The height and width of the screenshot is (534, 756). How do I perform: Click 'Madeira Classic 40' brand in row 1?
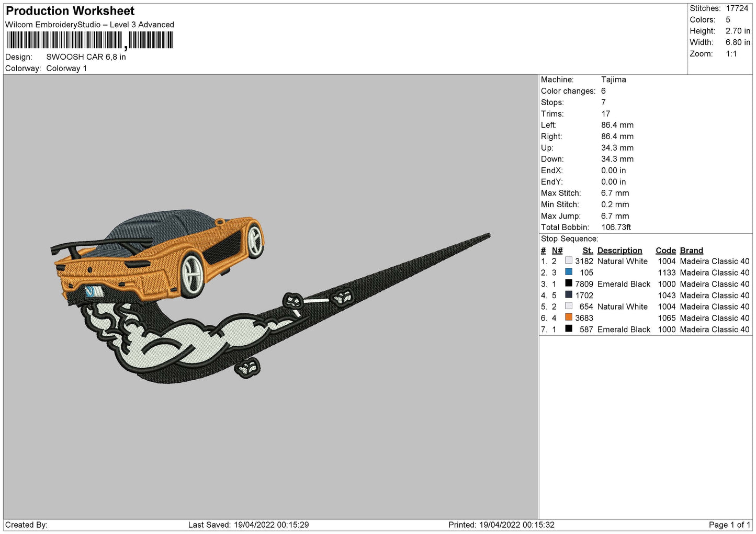click(x=715, y=262)
